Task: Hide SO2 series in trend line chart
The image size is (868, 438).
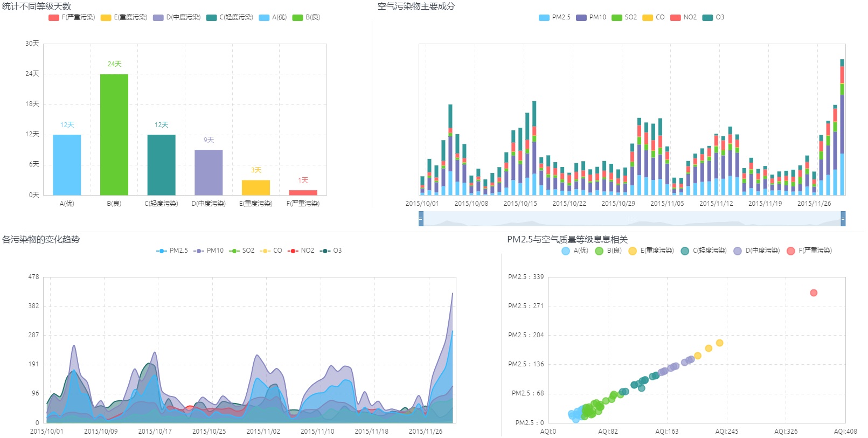Action: pyautogui.click(x=241, y=251)
